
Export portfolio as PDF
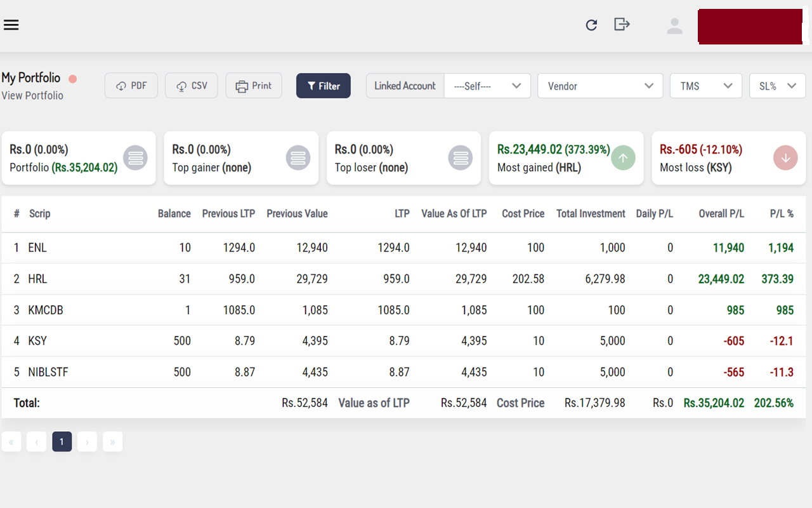131,86
